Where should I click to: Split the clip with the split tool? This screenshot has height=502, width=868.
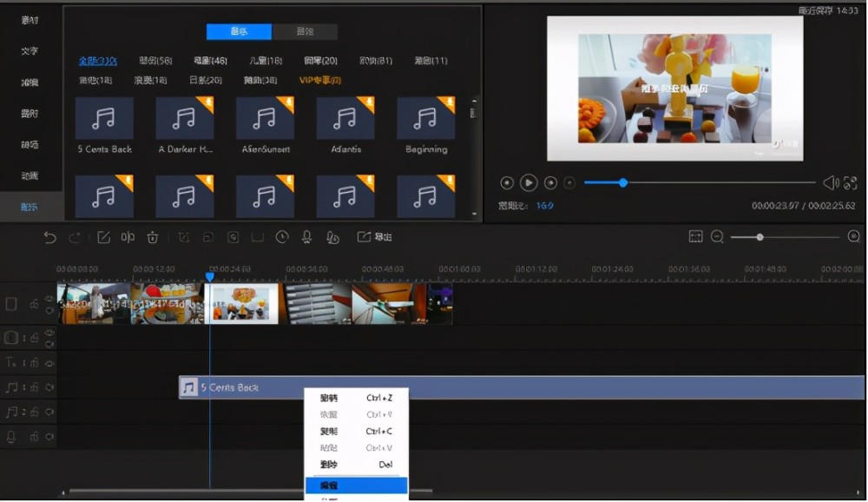click(x=128, y=238)
